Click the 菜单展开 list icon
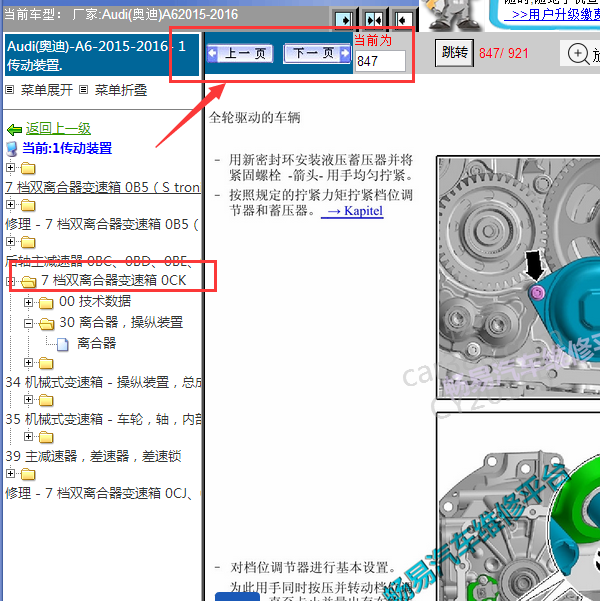Viewport: 600px width, 601px height. pyautogui.click(x=10, y=90)
